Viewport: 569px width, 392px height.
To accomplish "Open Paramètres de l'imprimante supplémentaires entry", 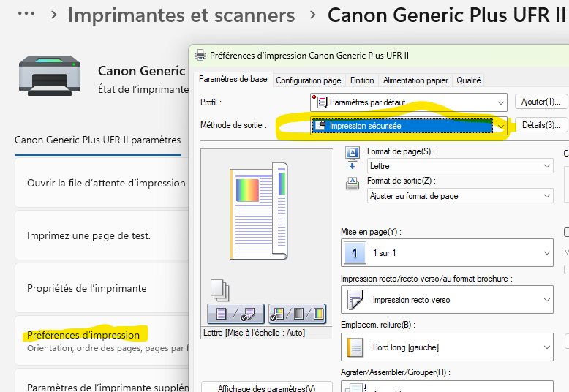I will [102, 381].
